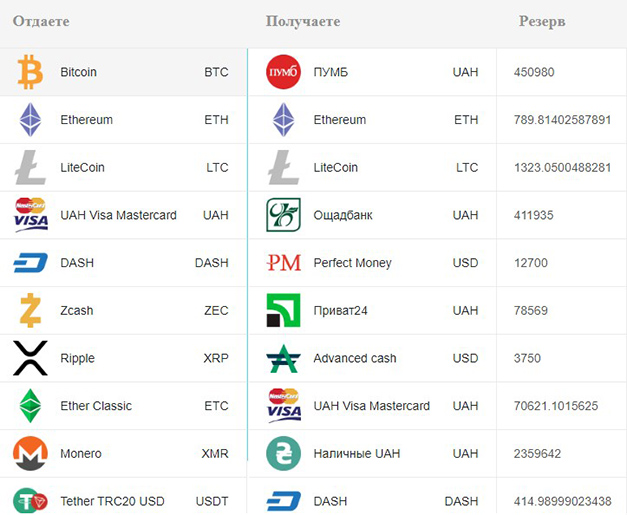Click the Perfect Money PM icon
The image size is (627, 515).
click(x=283, y=263)
